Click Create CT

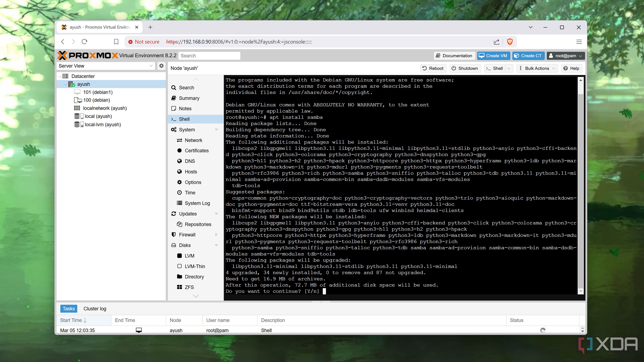(528, 56)
